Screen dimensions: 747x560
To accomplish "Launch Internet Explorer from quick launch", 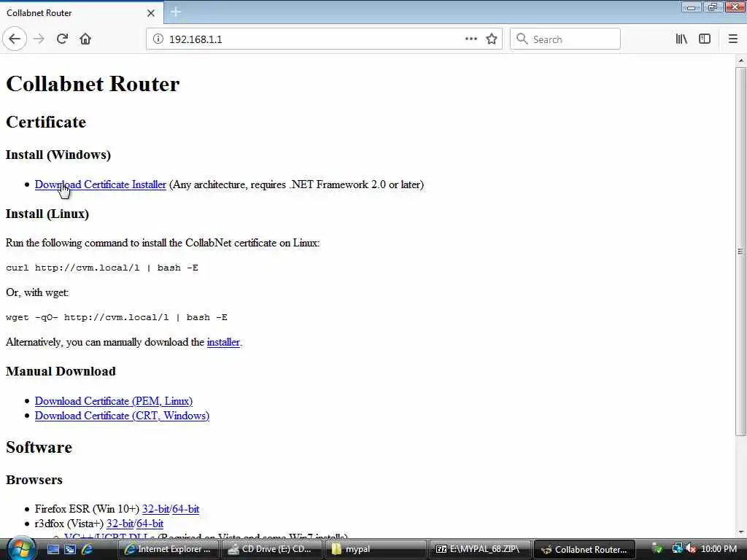I will 87,549.
